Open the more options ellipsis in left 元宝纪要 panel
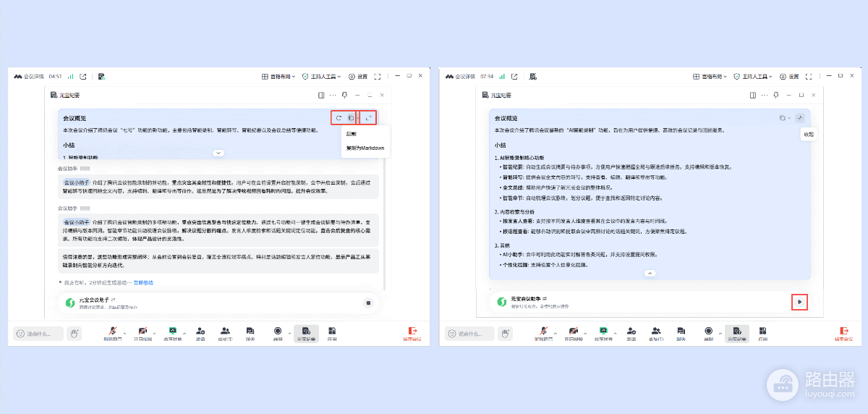This screenshot has width=868, height=414. point(333,95)
